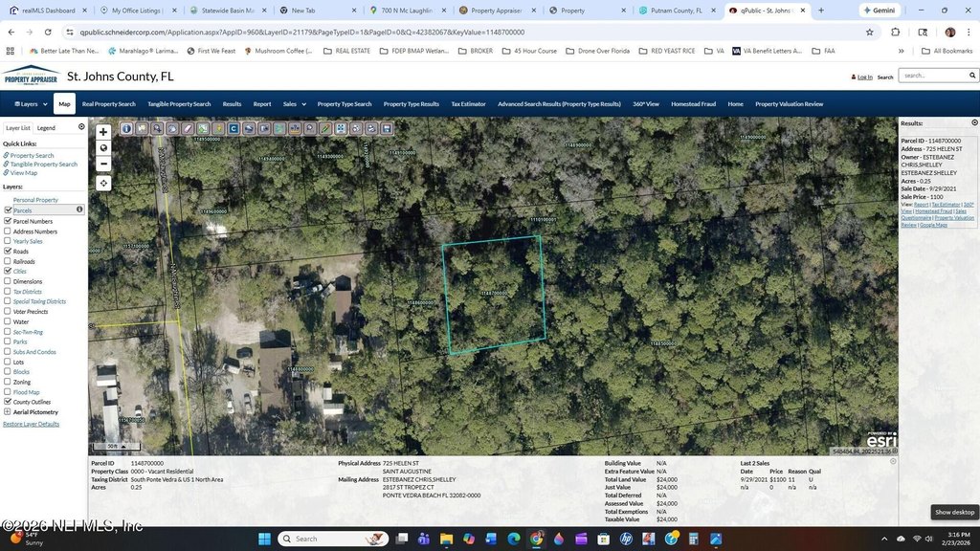Click the Show desktop button
The image size is (980, 551).
tap(954, 513)
